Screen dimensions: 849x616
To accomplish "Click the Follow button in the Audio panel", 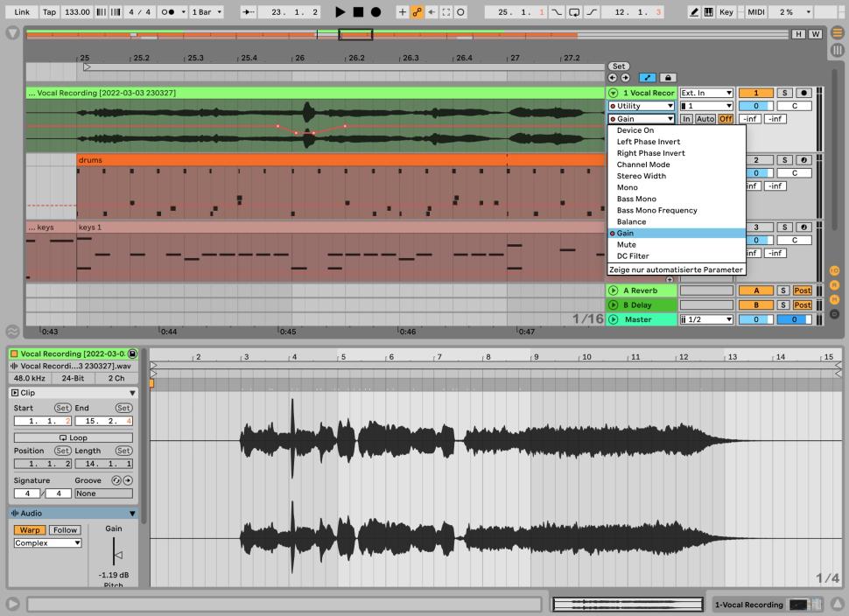I will click(x=64, y=530).
